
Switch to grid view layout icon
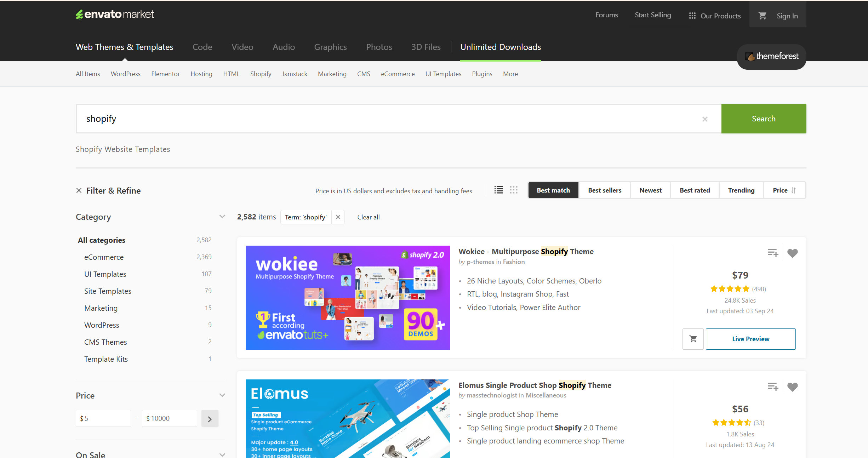tap(513, 190)
